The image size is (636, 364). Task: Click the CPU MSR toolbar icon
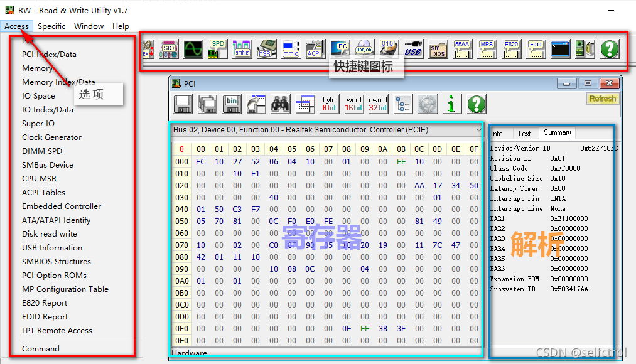click(266, 49)
